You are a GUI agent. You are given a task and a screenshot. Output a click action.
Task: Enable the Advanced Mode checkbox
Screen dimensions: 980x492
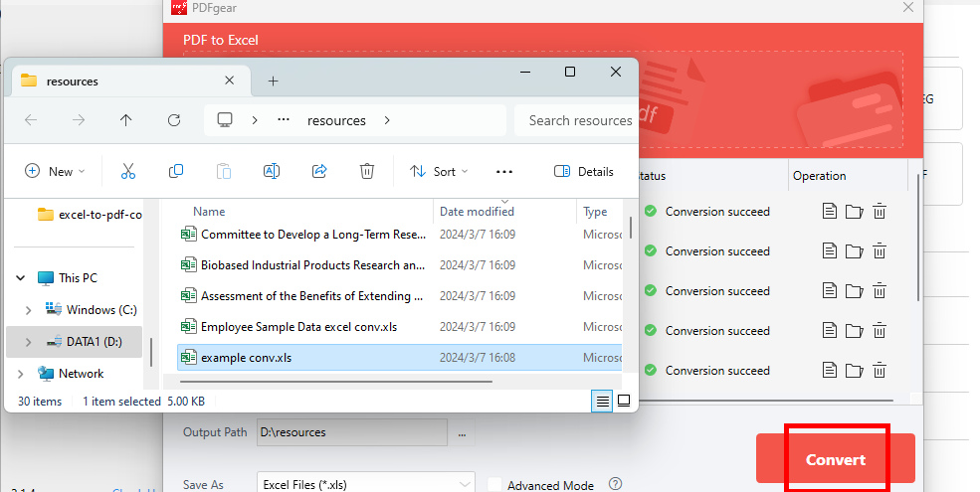point(495,484)
